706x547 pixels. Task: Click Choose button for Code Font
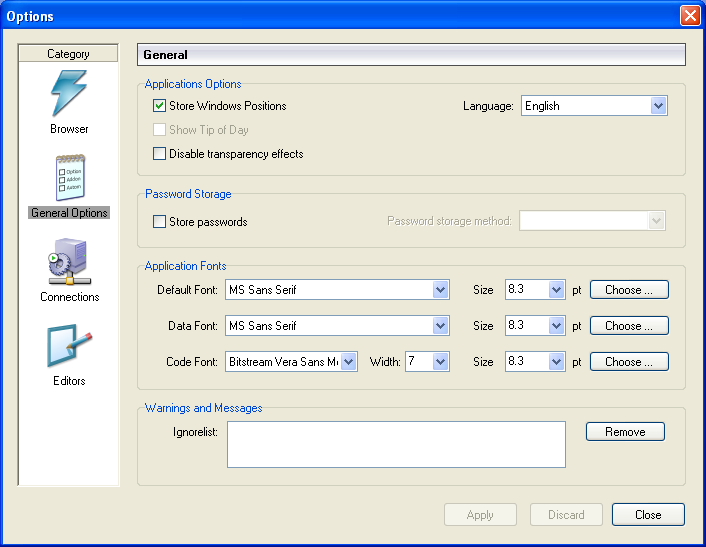[x=629, y=362]
